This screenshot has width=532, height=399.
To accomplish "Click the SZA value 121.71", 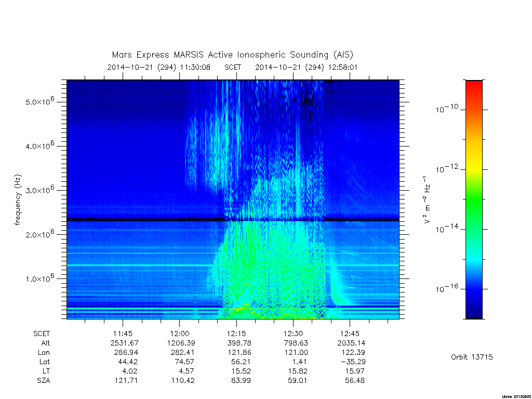I will click(x=126, y=380).
